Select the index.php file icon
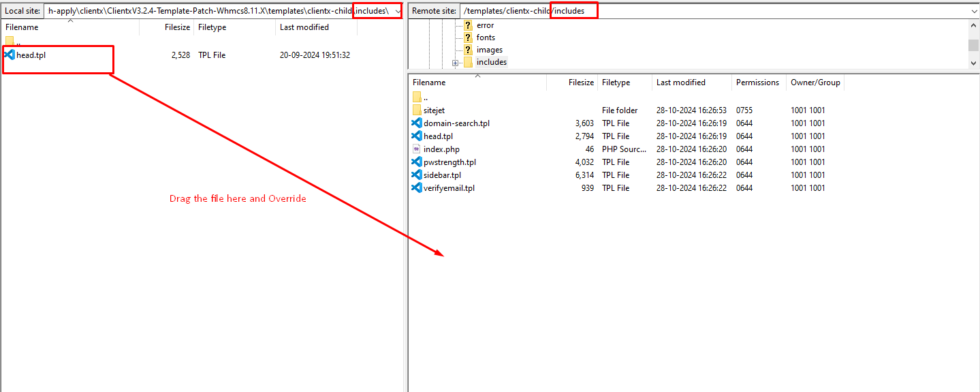980x392 pixels. 417,149
